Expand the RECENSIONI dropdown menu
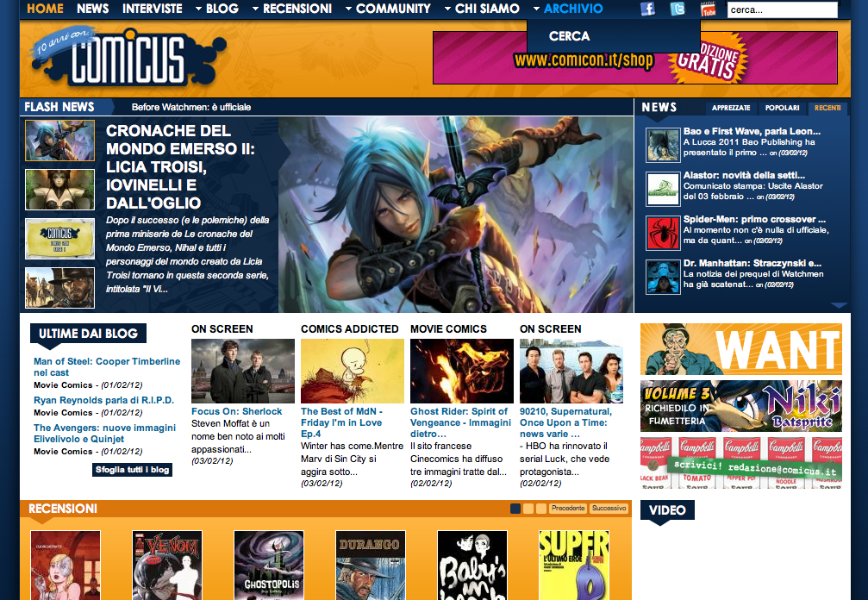This screenshot has width=868, height=600. coord(292,9)
